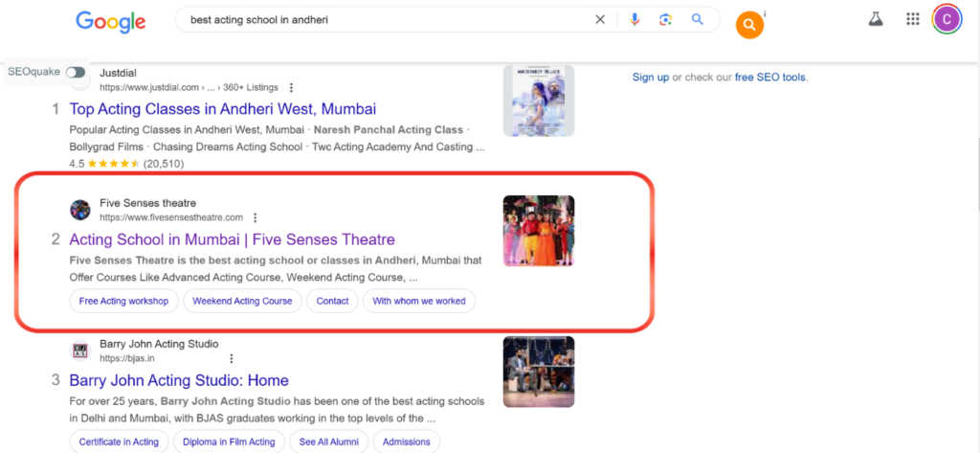Click the blue magnifier search icon
Image resolution: width=980 pixels, height=453 pixels.
[698, 19]
